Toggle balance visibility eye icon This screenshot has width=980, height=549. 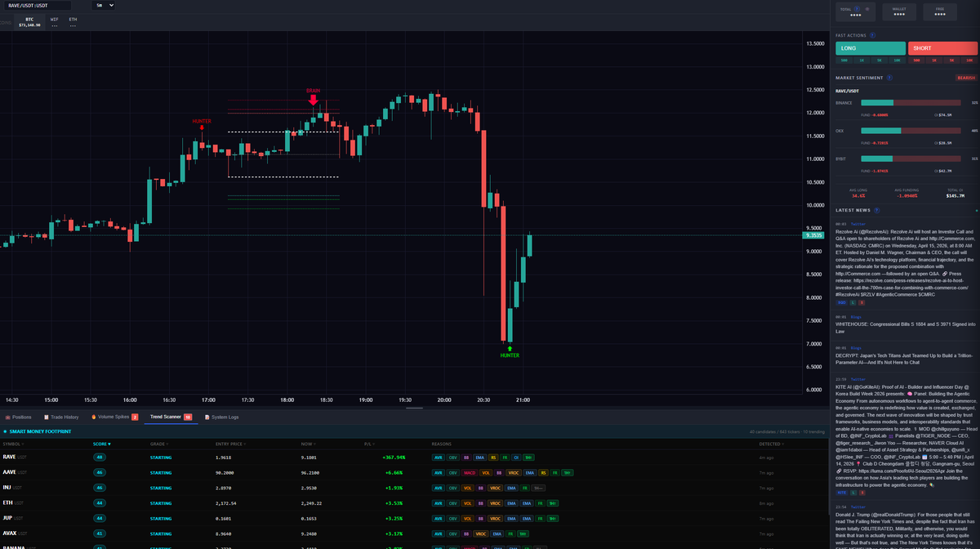(866, 9)
